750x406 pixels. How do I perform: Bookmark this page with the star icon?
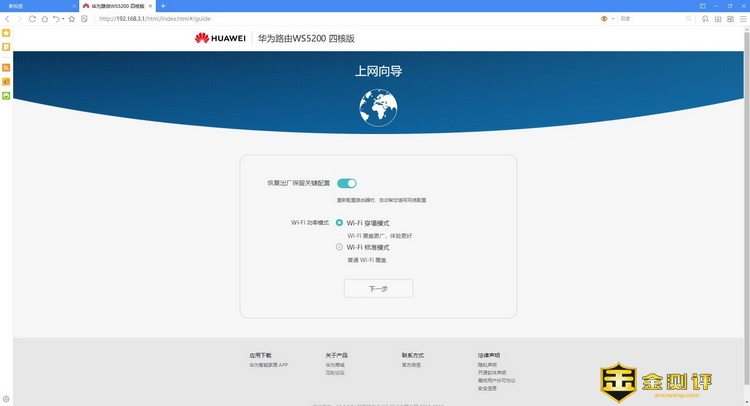coord(72,18)
